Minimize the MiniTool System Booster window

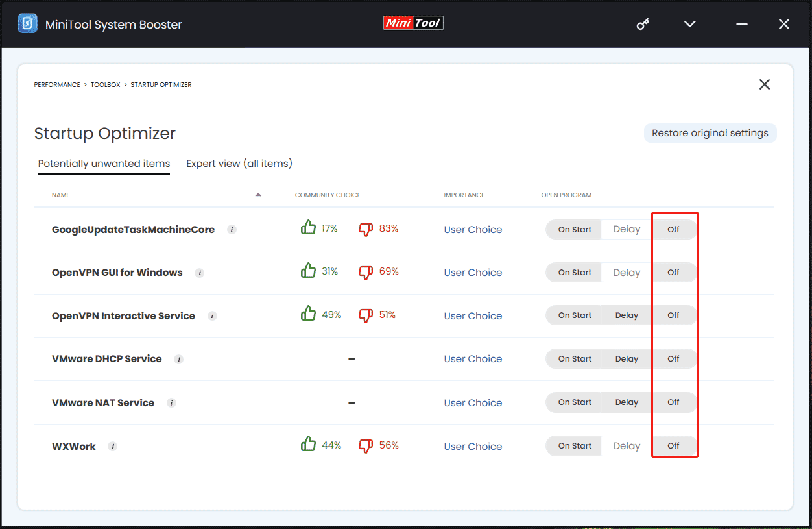(742, 24)
